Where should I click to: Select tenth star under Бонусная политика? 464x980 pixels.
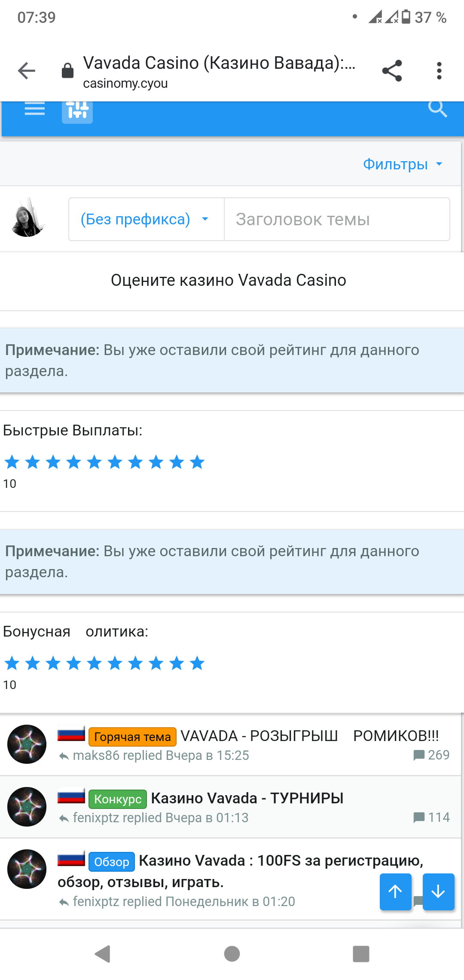(x=197, y=663)
